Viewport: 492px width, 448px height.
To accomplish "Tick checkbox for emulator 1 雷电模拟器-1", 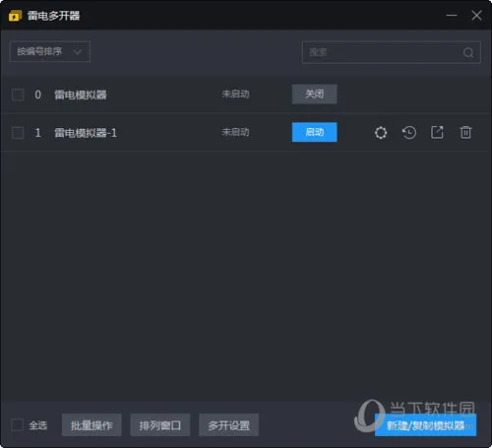I will (x=18, y=133).
